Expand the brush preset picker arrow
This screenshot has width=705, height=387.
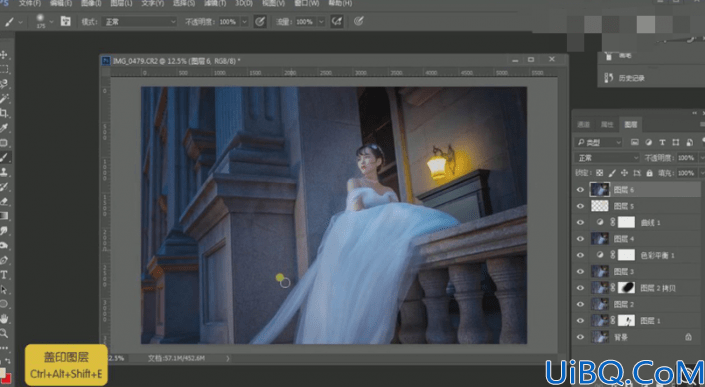tap(51, 22)
